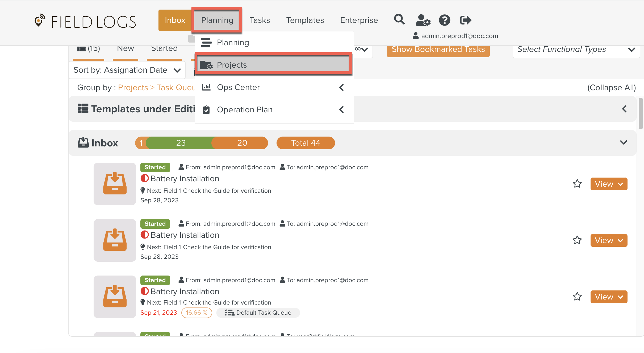Click the first Battery Installation inbox thumbnail

click(115, 184)
